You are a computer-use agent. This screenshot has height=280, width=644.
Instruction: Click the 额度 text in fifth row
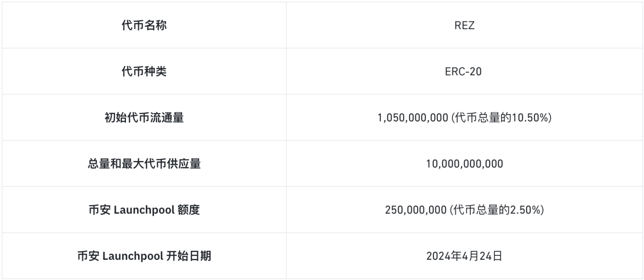tap(189, 210)
